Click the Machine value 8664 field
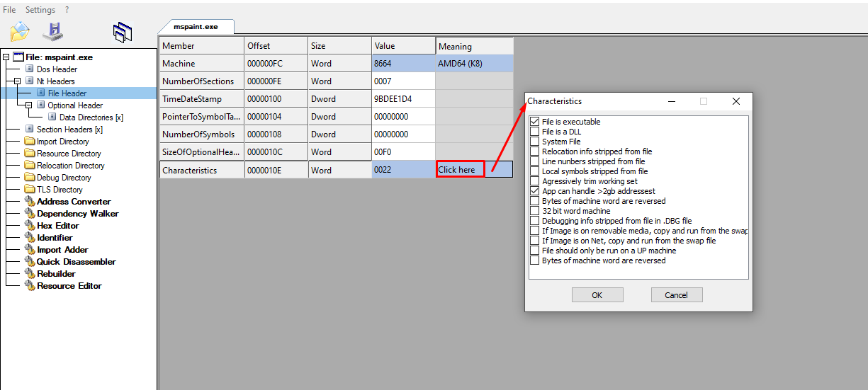 click(x=403, y=64)
